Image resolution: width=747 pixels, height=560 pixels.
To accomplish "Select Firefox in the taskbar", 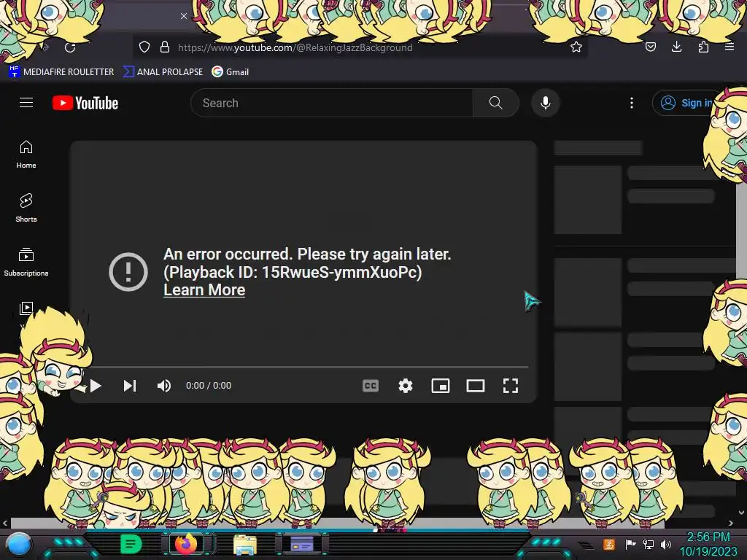I will tap(186, 543).
